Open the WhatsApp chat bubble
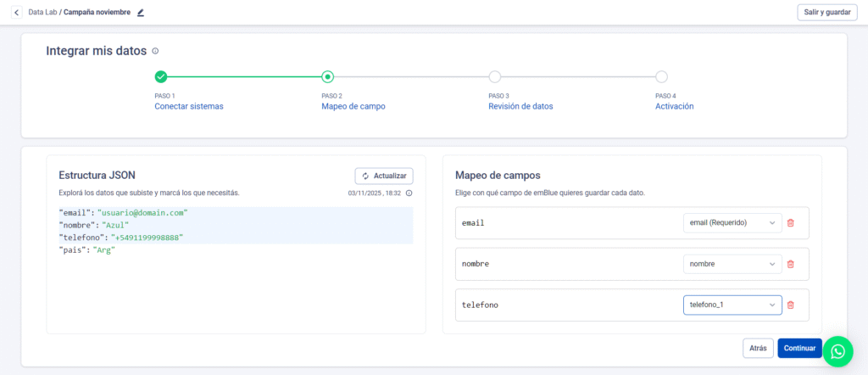This screenshot has height=375, width=868. (x=837, y=351)
